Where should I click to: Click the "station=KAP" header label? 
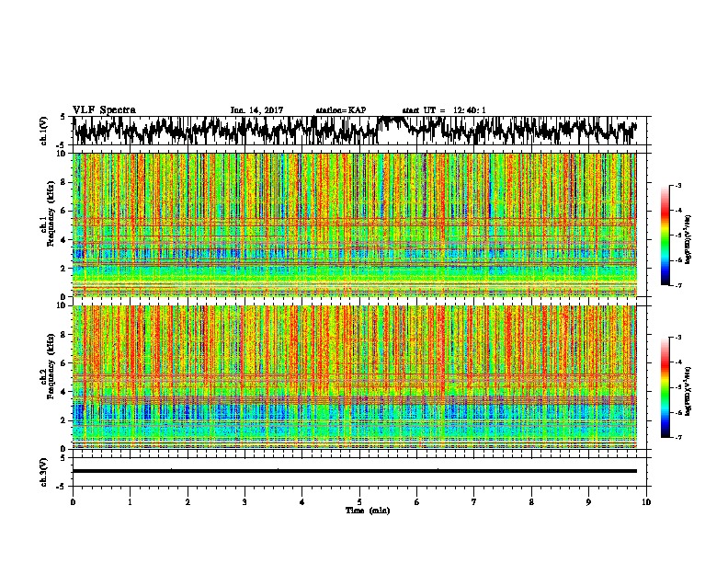click(341, 110)
